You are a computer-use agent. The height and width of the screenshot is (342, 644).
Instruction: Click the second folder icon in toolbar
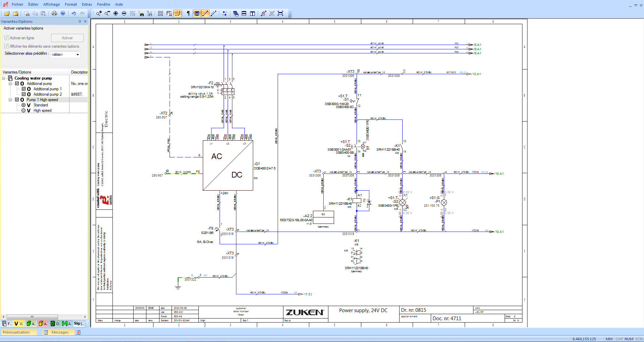coord(15,13)
